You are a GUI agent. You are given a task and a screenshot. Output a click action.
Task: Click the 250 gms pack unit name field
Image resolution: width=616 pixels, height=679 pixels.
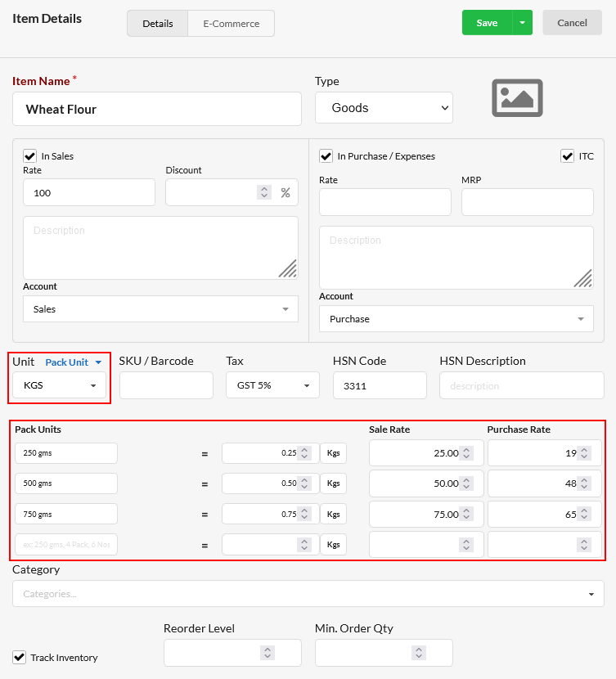[x=66, y=453]
